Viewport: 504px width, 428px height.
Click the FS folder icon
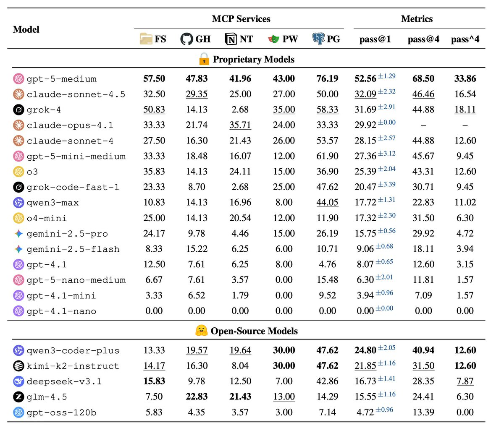coord(146,39)
